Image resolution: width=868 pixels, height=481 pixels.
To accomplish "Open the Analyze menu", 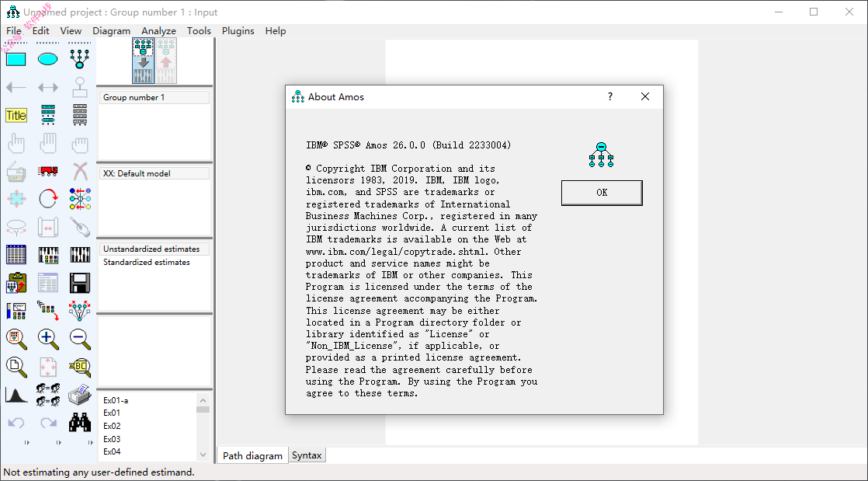I will point(159,31).
